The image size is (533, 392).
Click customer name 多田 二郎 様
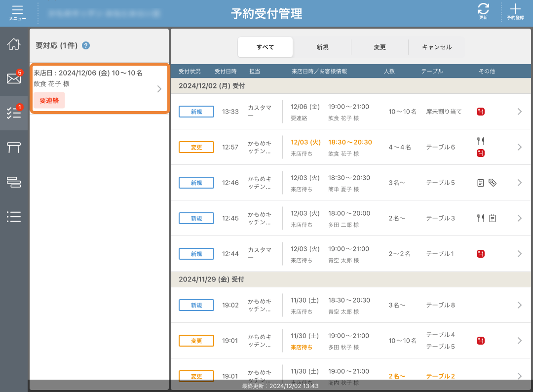click(x=343, y=225)
